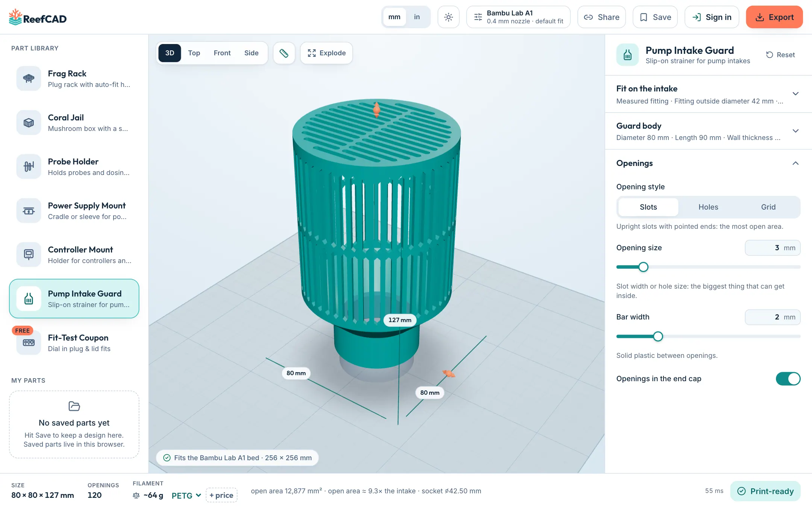This screenshot has width=812, height=508.
Task: Select Grid opening style
Action: pos(768,207)
